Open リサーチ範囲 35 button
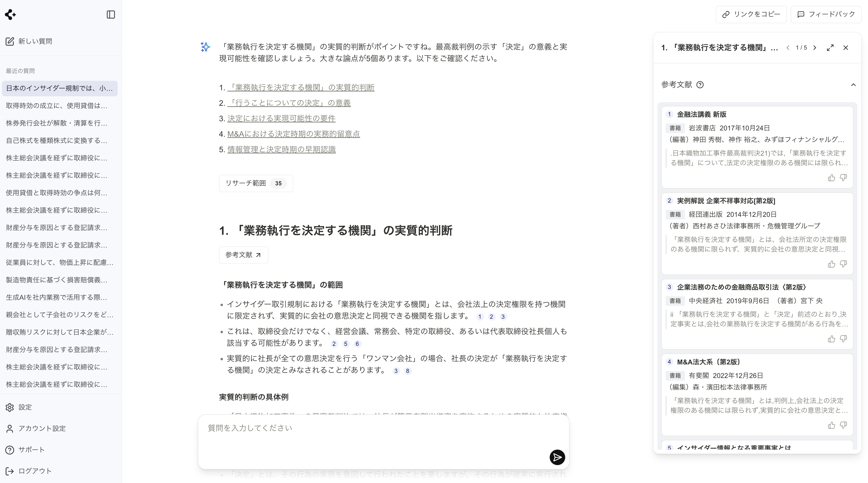The width and height of the screenshot is (868, 483). 256,183
